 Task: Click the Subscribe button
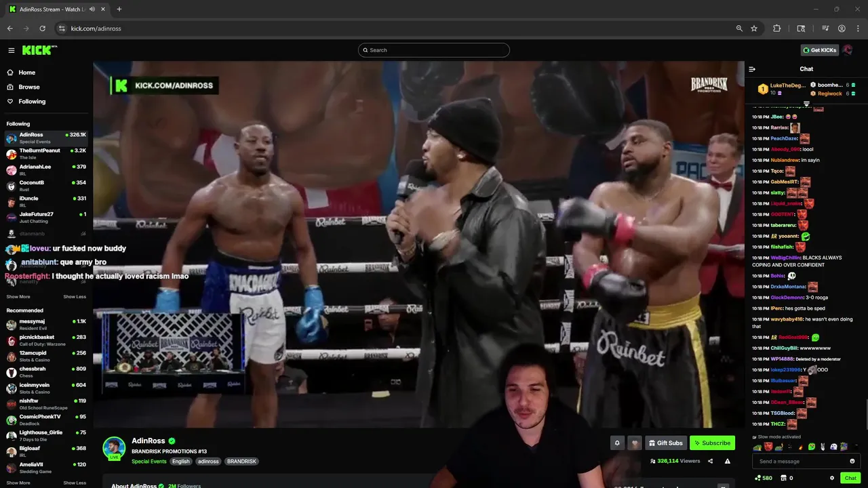pyautogui.click(x=712, y=443)
